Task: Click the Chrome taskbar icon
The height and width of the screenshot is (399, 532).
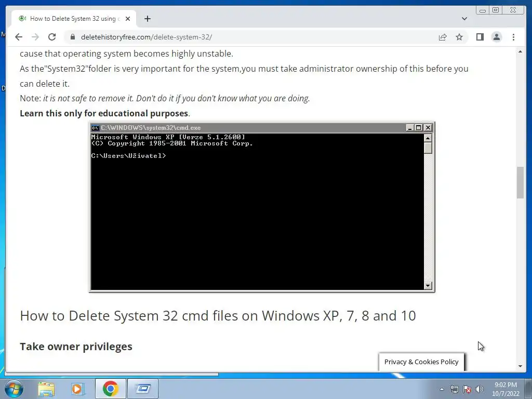Action: 110,389
